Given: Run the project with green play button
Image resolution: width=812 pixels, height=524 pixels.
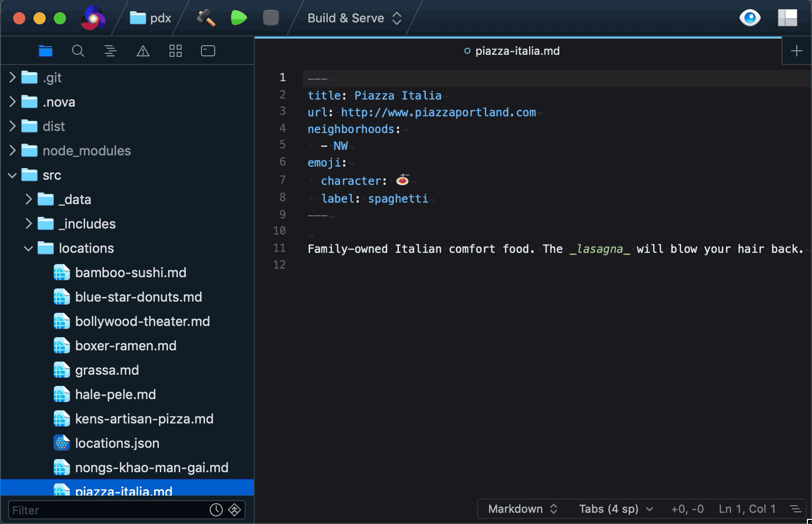Looking at the screenshot, I should (x=239, y=18).
